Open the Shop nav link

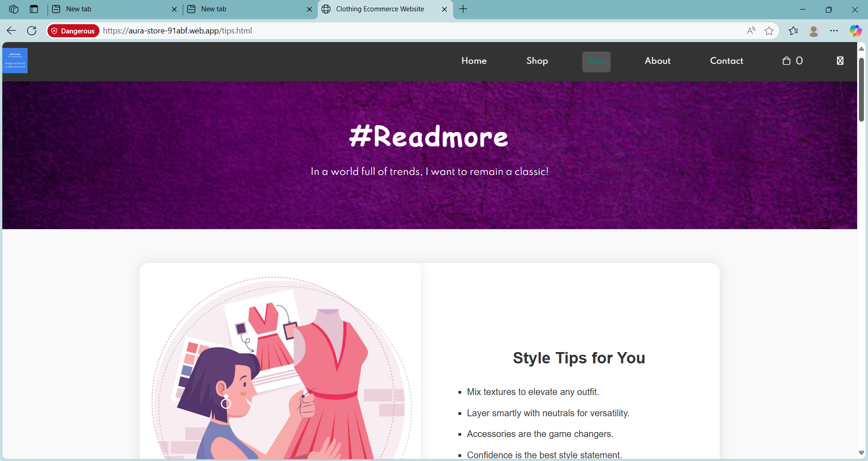537,61
